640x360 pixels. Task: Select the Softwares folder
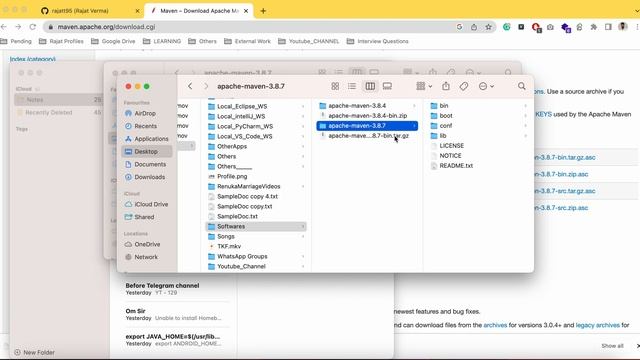coord(256,226)
